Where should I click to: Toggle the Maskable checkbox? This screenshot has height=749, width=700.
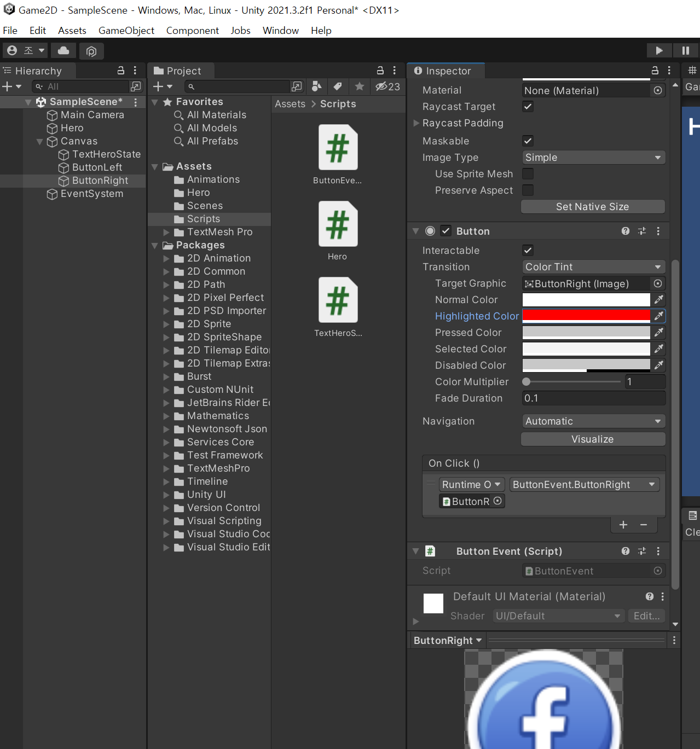(x=528, y=141)
